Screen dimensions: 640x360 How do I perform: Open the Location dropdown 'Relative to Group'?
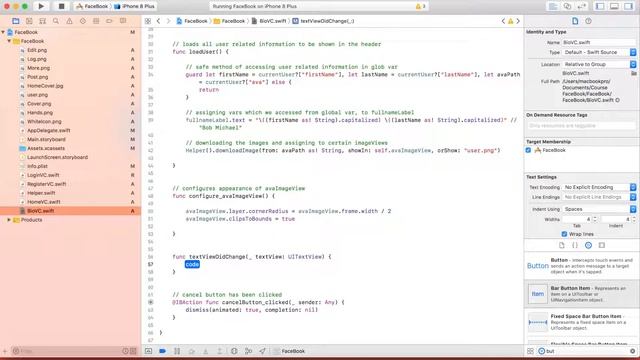pyautogui.click(x=600, y=64)
